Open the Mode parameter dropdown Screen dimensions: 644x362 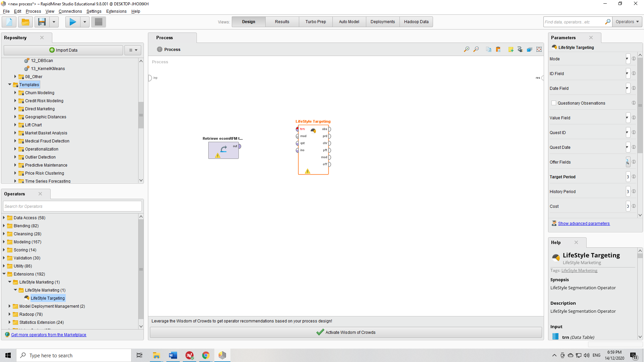click(x=628, y=59)
